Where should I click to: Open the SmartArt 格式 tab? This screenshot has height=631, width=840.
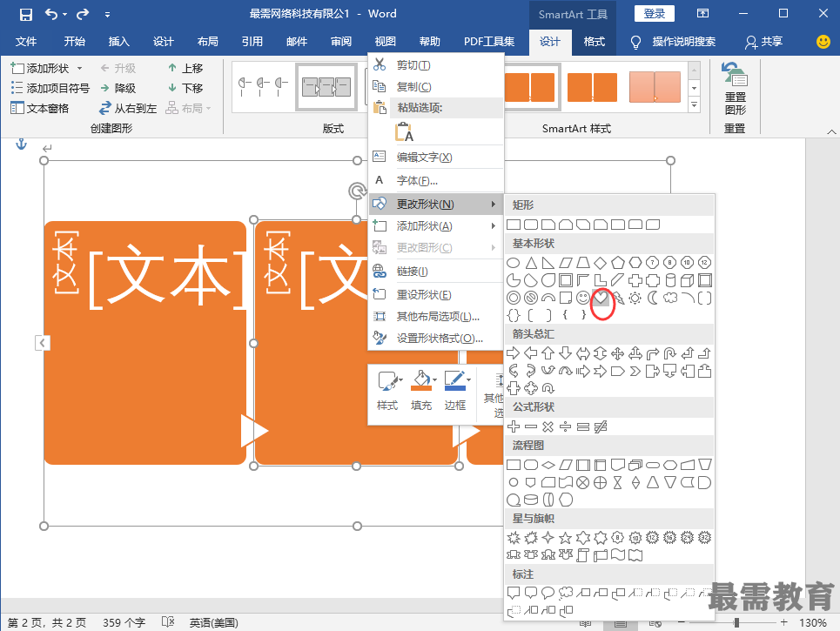pos(595,41)
